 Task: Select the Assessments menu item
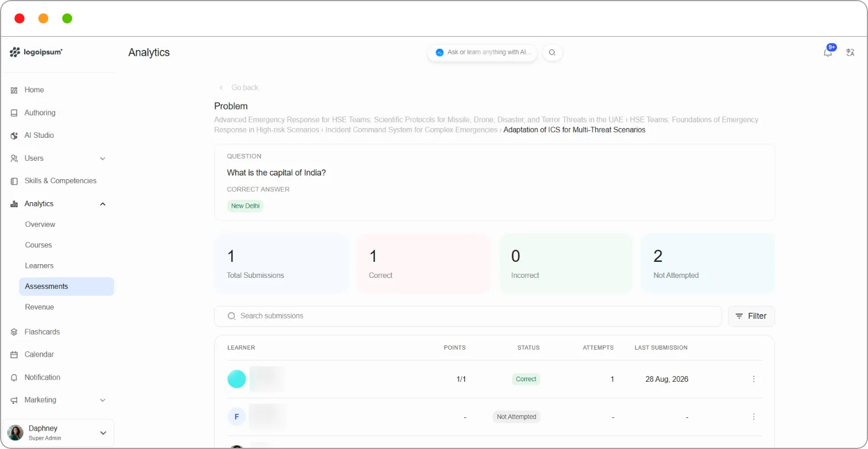[67, 287]
